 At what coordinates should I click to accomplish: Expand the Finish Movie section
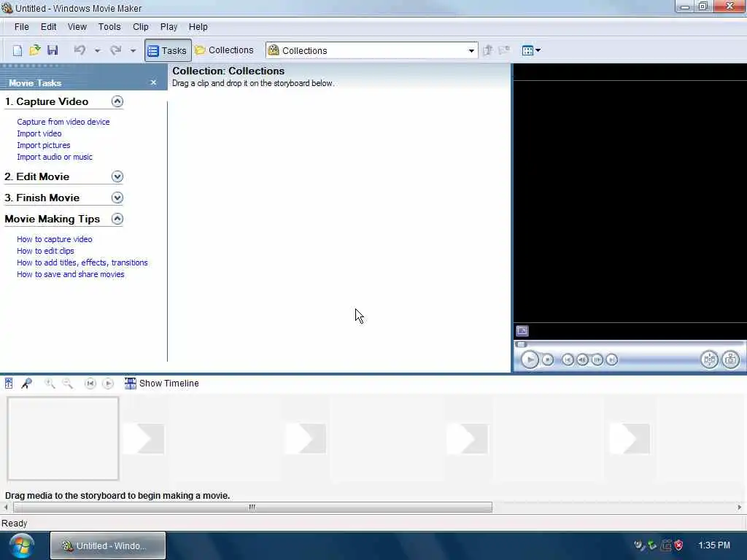(117, 198)
